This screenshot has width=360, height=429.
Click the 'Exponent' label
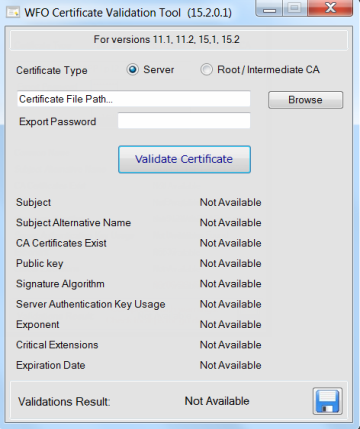[x=38, y=324]
